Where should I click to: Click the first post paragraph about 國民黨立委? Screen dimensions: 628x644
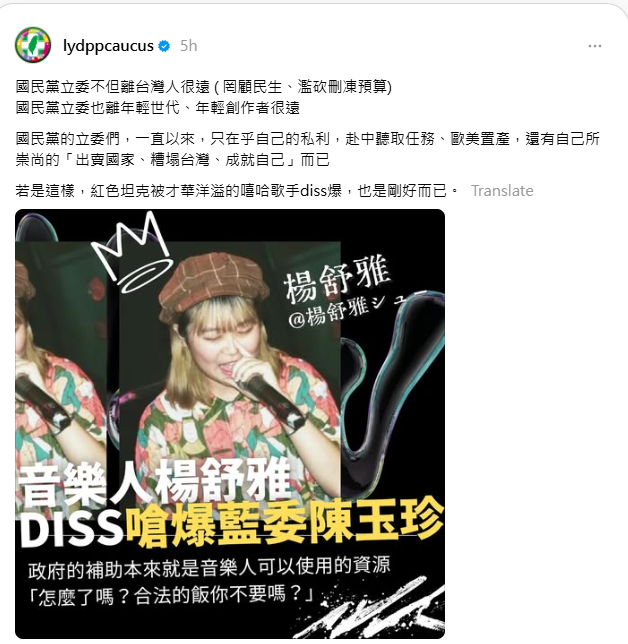(x=204, y=97)
